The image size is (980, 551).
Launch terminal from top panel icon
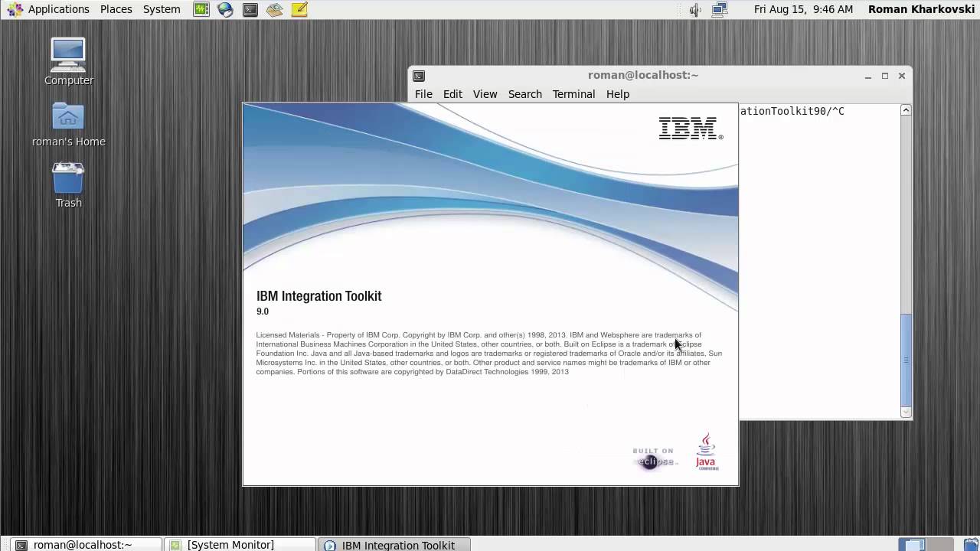(250, 9)
